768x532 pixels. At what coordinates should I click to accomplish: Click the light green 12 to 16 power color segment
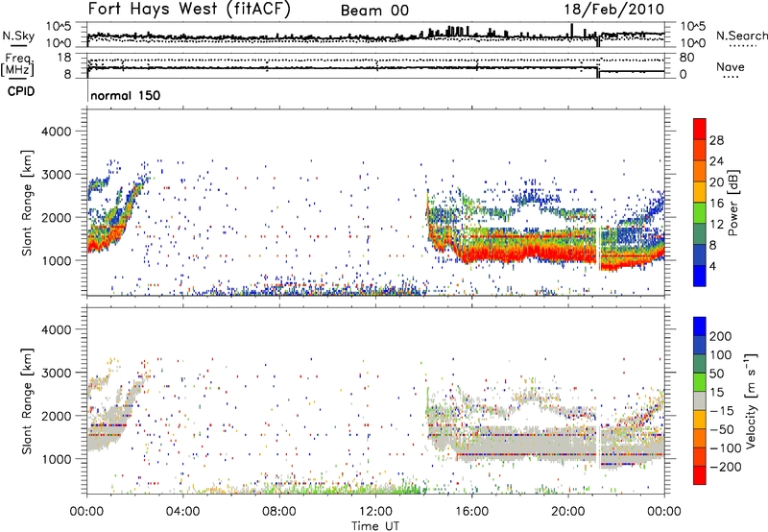(x=700, y=213)
